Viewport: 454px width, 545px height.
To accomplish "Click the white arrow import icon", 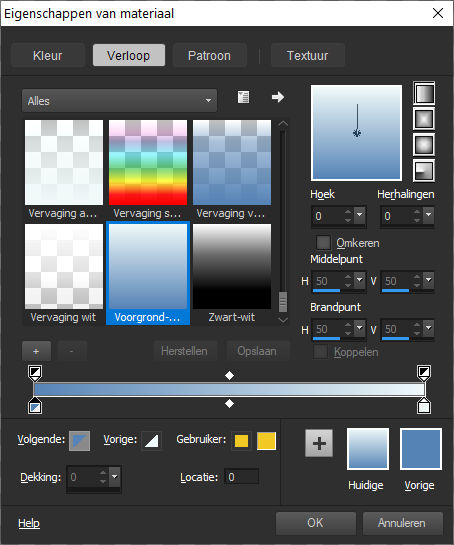I will coord(278,97).
